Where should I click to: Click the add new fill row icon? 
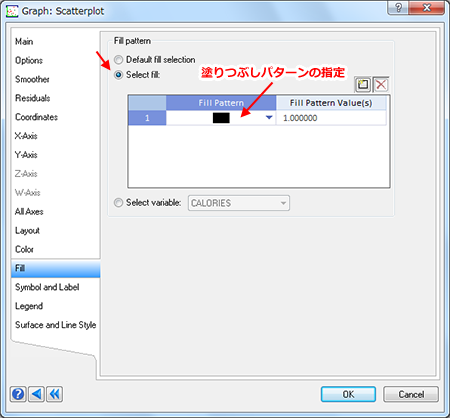[x=363, y=84]
